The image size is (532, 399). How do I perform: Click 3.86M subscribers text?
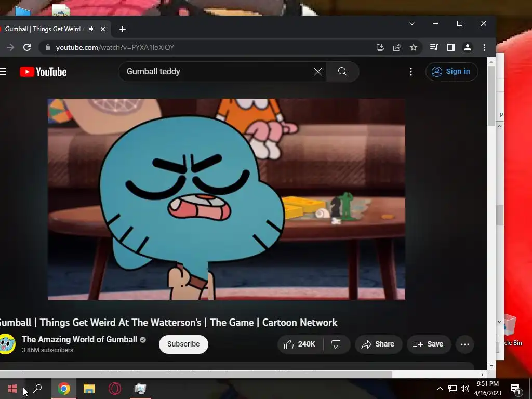pyautogui.click(x=47, y=350)
